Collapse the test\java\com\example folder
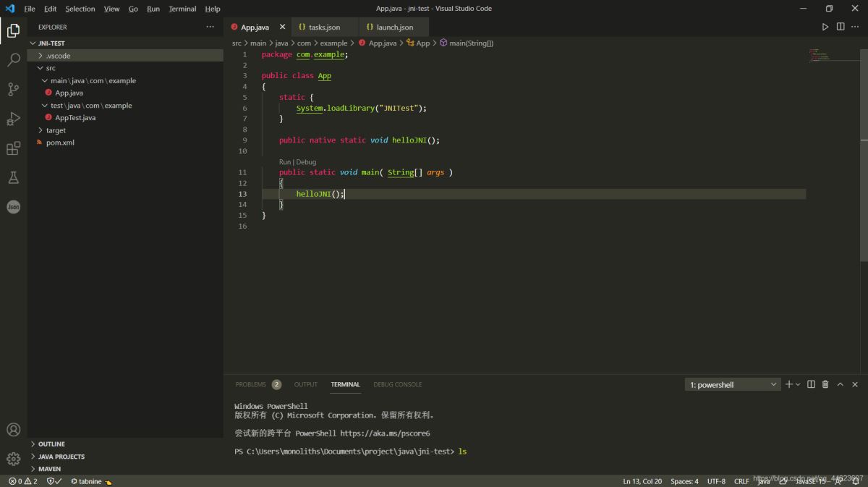 pos(126,105)
